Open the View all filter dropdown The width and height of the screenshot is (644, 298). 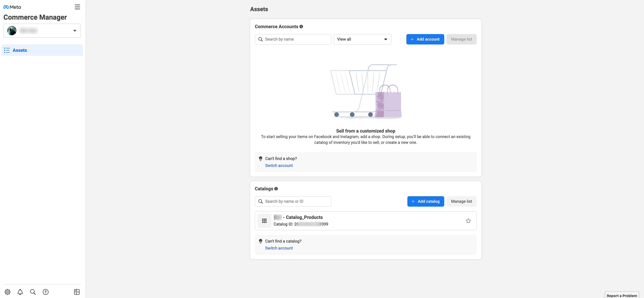[362, 39]
